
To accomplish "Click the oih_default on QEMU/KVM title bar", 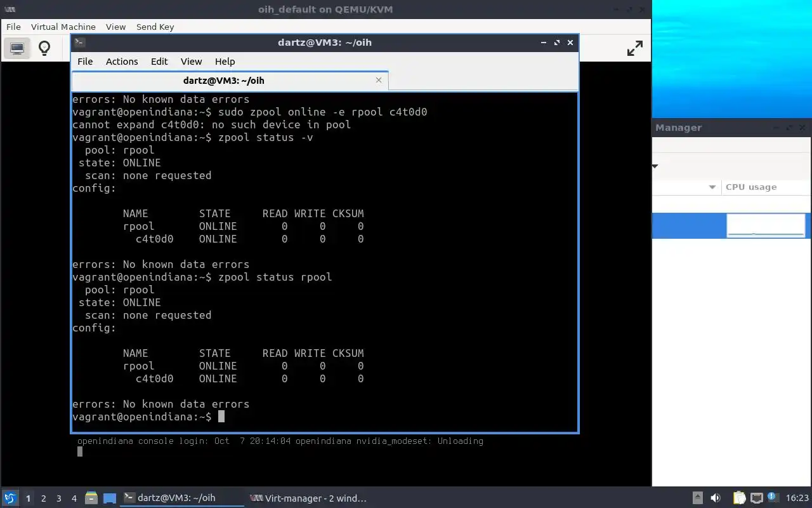I will pyautogui.click(x=324, y=9).
